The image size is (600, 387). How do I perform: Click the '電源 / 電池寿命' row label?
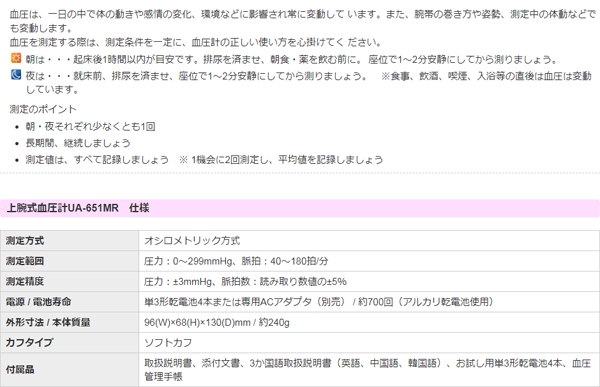pos(38,302)
